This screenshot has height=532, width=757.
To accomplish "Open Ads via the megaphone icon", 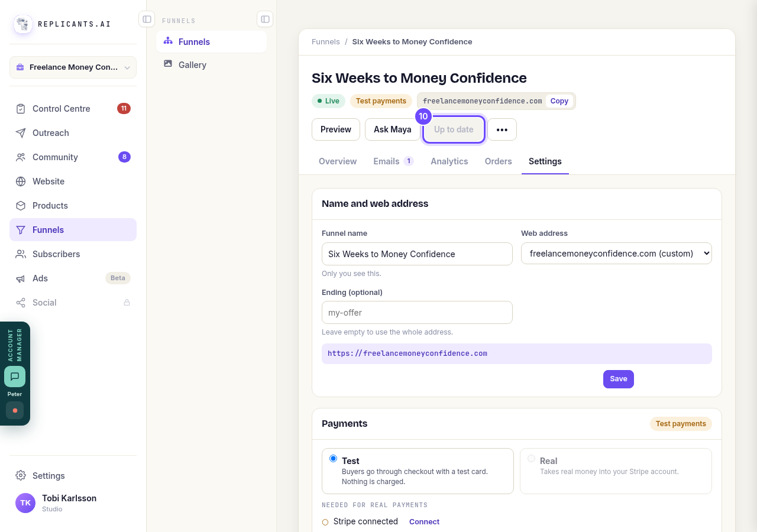I will pos(21,278).
